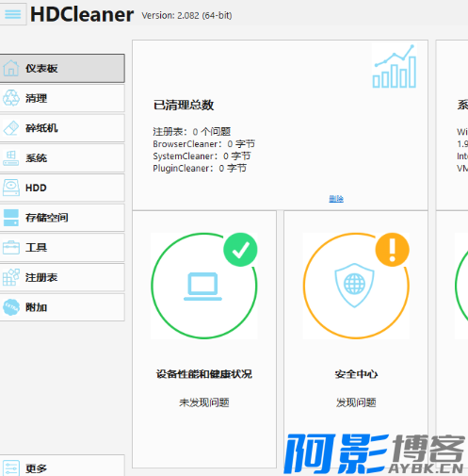The width and height of the screenshot is (468, 476).
Task: Select the 设备性能和健康状况 heading
Action: click(204, 374)
